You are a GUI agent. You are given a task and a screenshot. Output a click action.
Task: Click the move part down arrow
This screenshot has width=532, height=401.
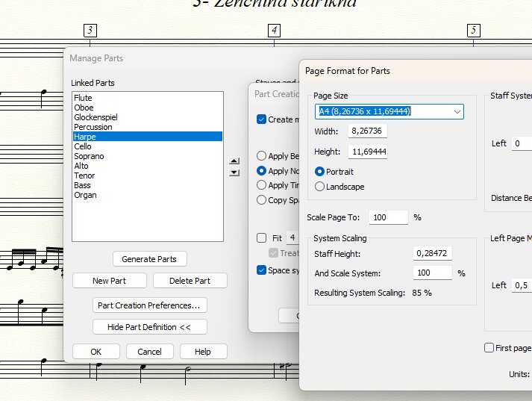point(234,172)
